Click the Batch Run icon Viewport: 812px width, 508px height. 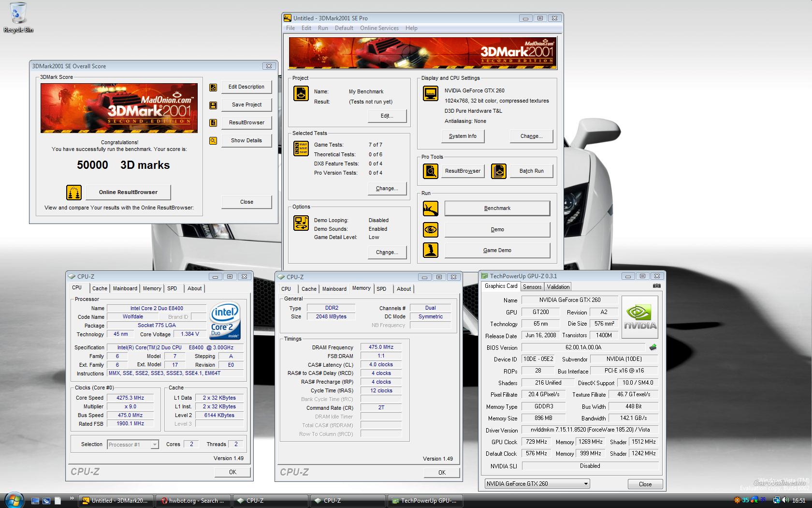[x=499, y=171]
